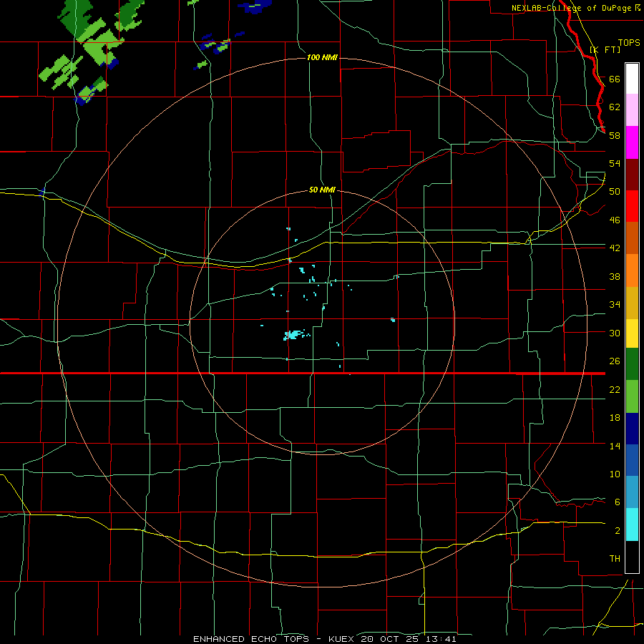Click the legend value 22
This screenshot has width=644, height=644.
pyautogui.click(x=615, y=389)
